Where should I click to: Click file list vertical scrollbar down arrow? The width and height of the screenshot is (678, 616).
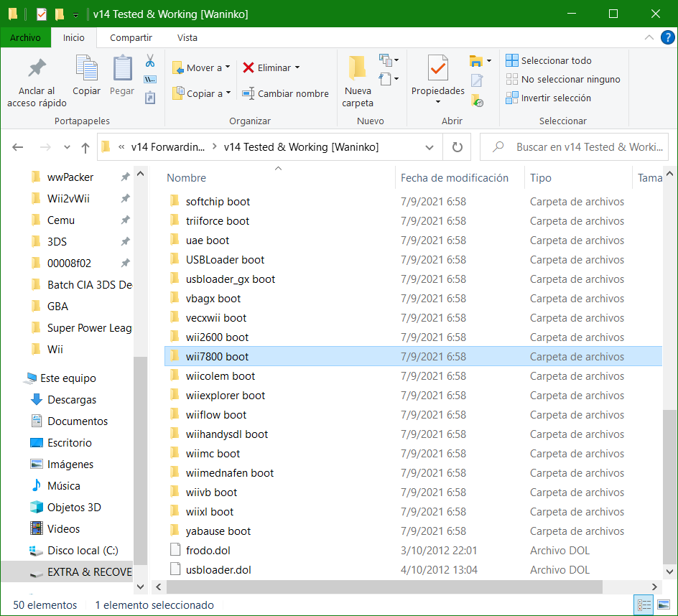tap(669, 571)
